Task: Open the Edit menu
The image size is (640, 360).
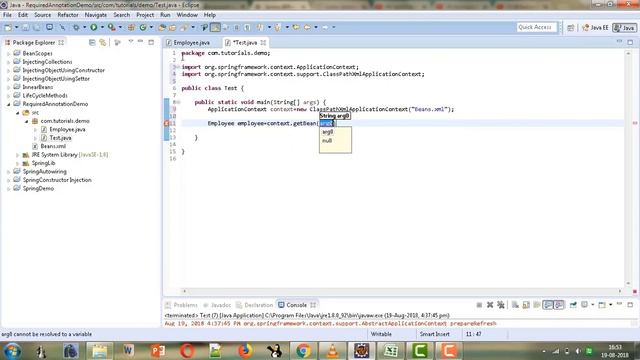Action: [23, 15]
